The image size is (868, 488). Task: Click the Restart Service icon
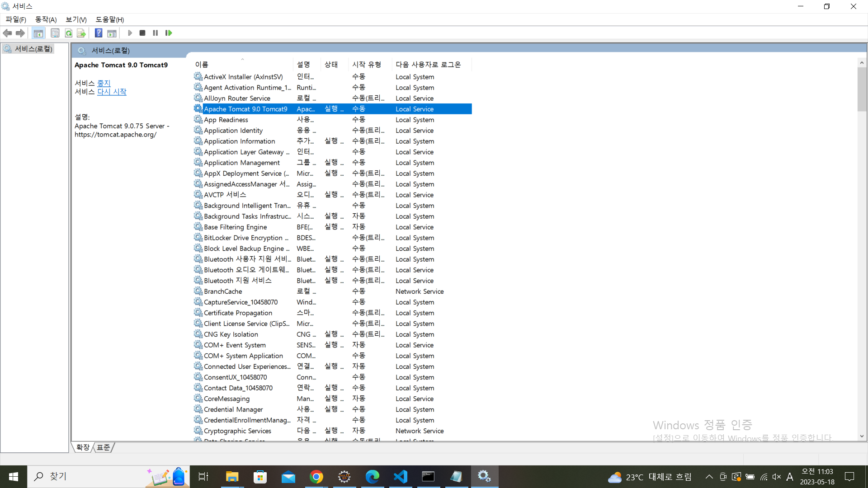pyautogui.click(x=169, y=33)
